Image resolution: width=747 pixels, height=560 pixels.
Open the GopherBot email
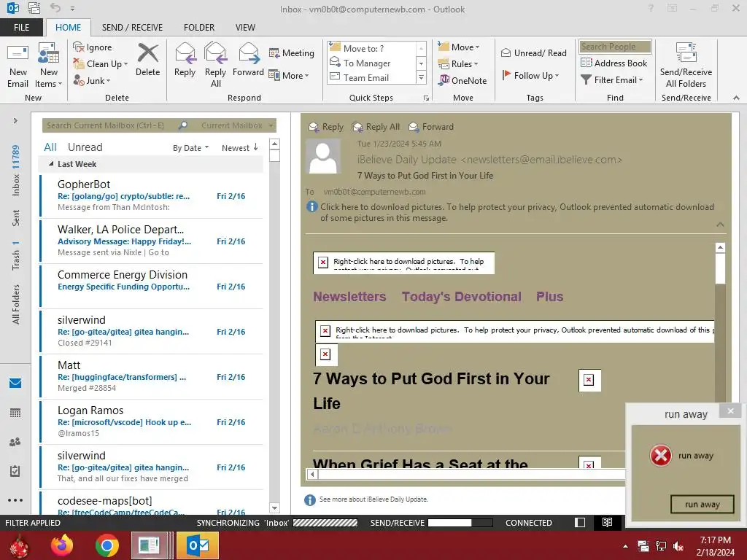(152, 195)
